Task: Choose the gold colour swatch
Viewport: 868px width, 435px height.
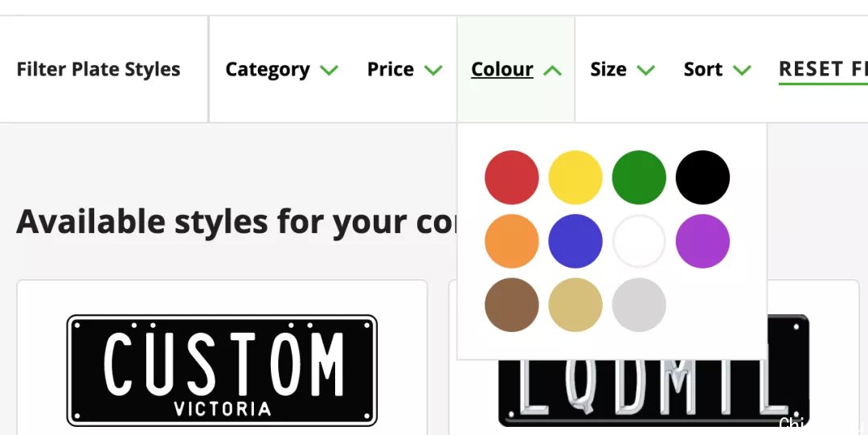Action: pos(575,305)
